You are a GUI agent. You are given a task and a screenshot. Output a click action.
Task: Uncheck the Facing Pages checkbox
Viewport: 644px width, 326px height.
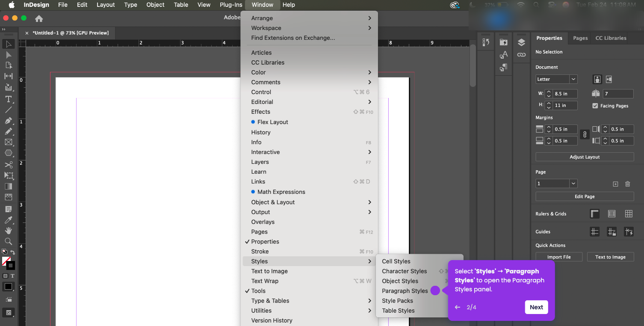[x=595, y=106]
